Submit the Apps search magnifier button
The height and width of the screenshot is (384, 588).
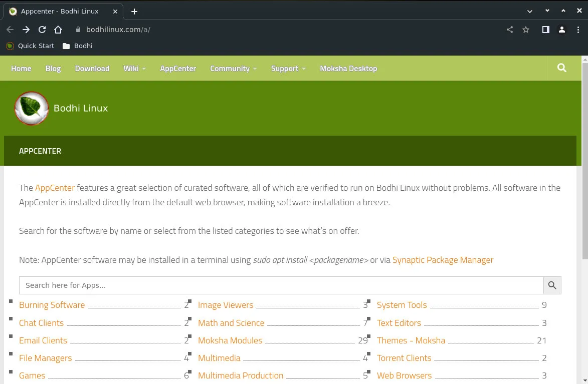coord(552,285)
